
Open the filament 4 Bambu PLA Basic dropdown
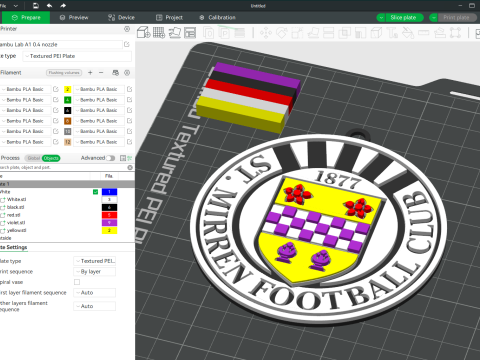[x=99, y=100]
